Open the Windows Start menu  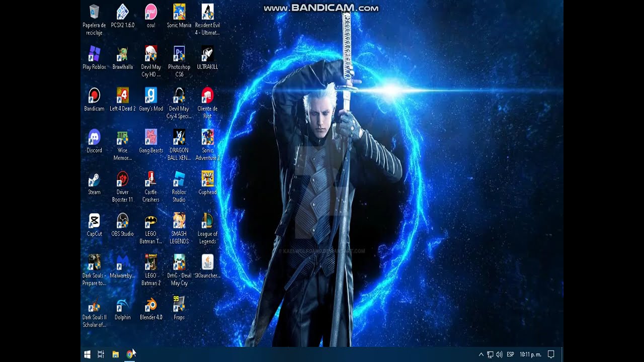click(87, 354)
